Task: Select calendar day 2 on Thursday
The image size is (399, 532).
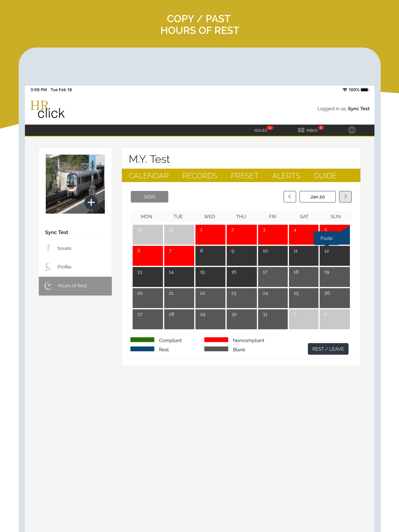Action: coord(242,235)
